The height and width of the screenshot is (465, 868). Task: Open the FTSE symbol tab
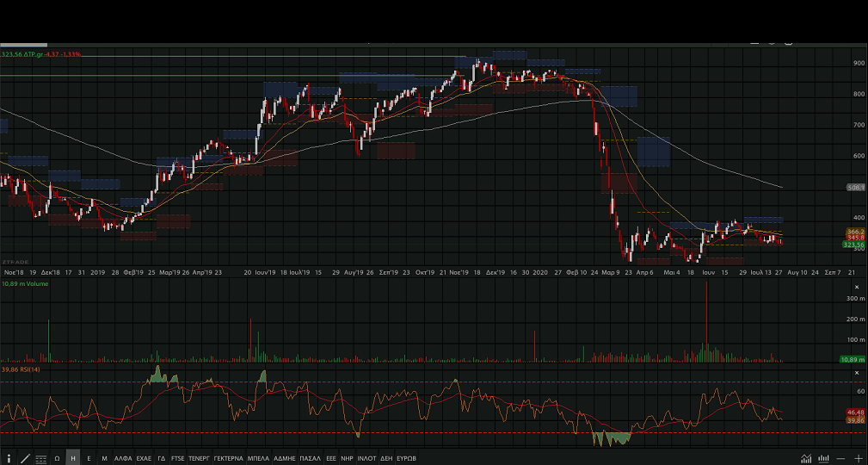[177, 458]
